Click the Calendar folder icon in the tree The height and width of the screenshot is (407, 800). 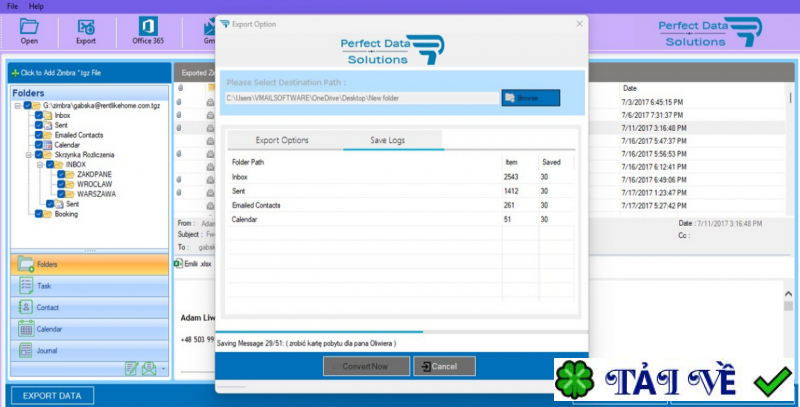point(47,145)
